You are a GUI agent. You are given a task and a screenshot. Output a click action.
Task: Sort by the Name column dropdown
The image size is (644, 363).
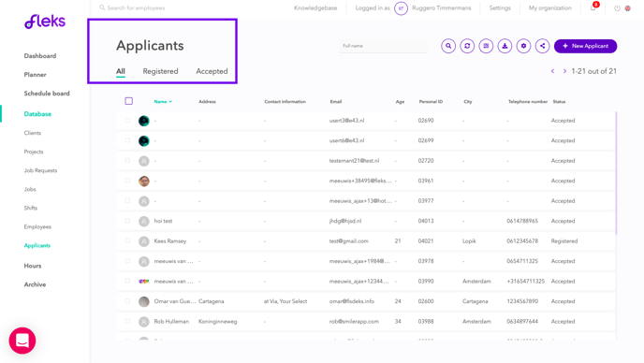[x=163, y=101]
